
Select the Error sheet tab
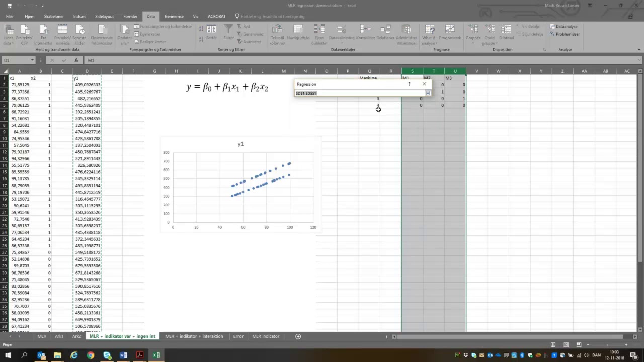coord(238,336)
